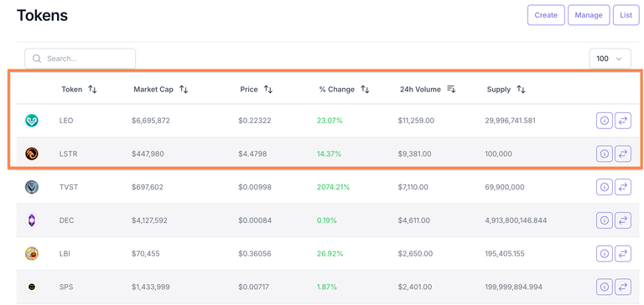Click the Create button
This screenshot has width=644, height=305.
point(546,15)
